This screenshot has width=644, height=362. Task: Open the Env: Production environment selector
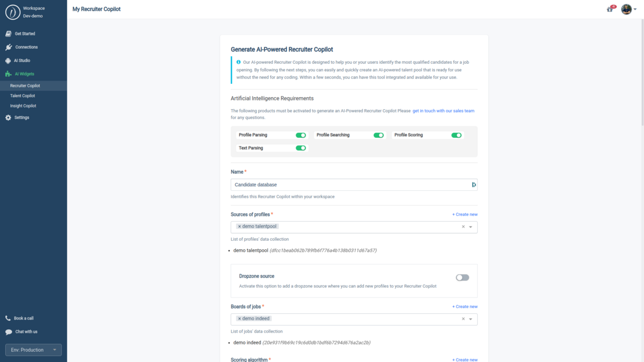point(33,349)
